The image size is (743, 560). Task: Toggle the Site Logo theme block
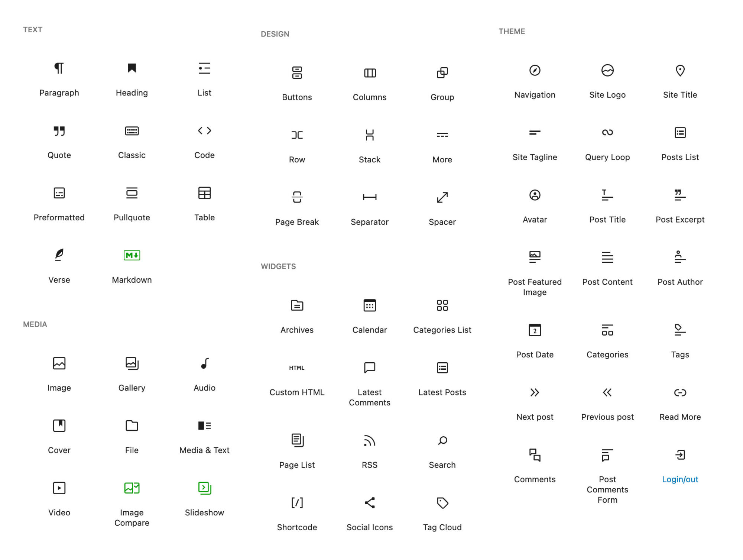pos(607,79)
